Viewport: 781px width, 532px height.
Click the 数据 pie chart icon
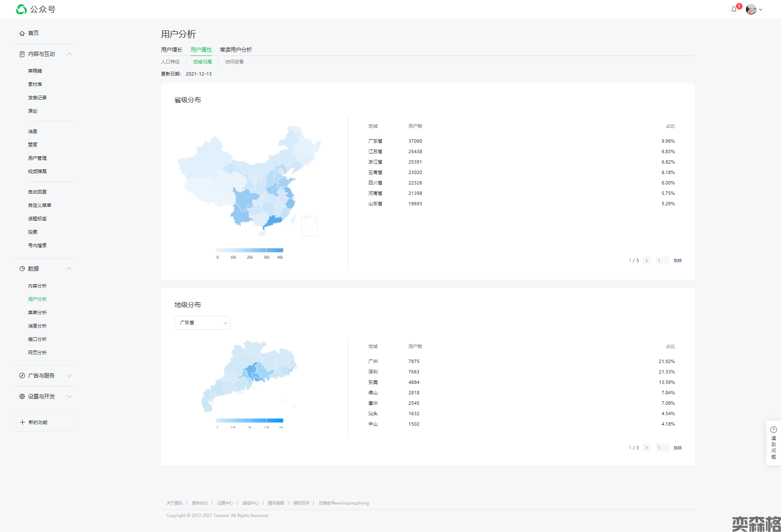pyautogui.click(x=22, y=269)
